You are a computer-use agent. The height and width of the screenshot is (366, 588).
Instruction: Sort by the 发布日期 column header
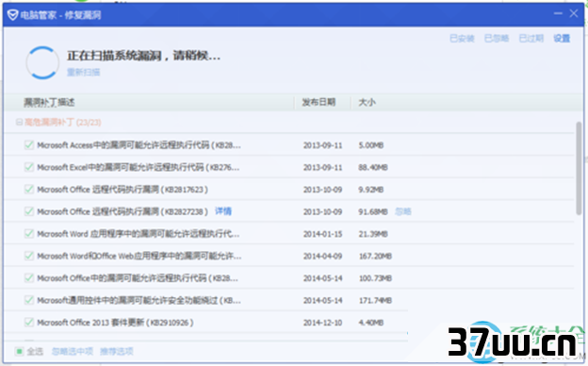coord(318,102)
